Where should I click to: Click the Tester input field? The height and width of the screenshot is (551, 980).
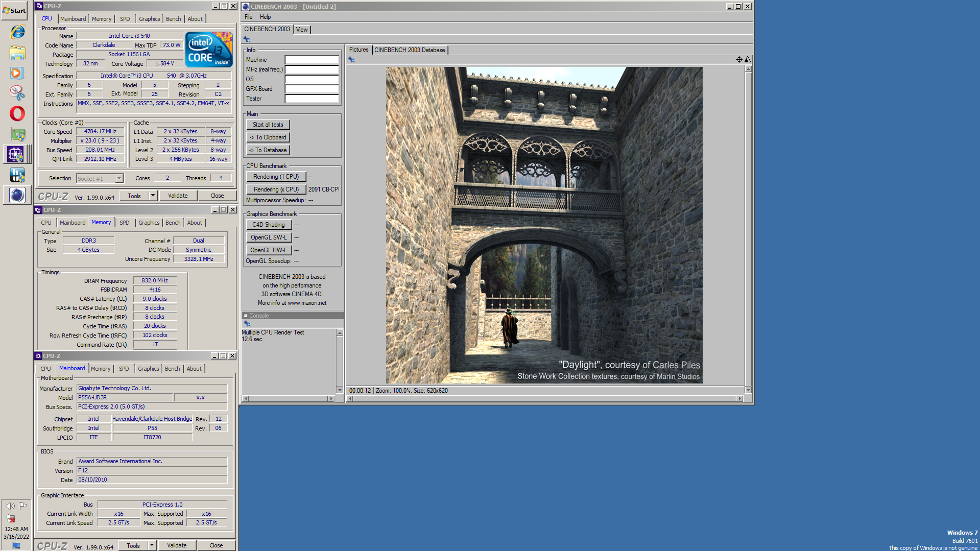pos(312,99)
